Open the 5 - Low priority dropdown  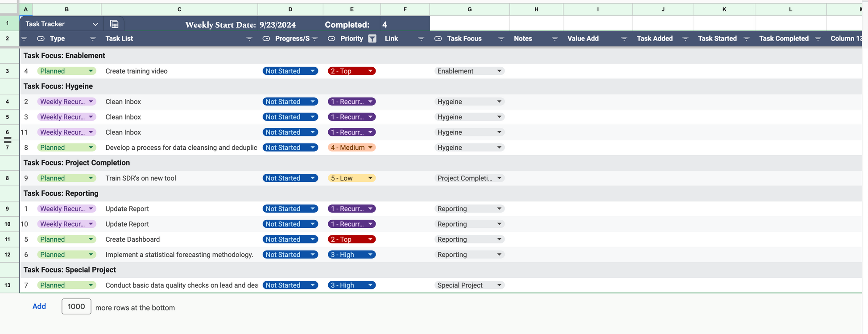[370, 178]
